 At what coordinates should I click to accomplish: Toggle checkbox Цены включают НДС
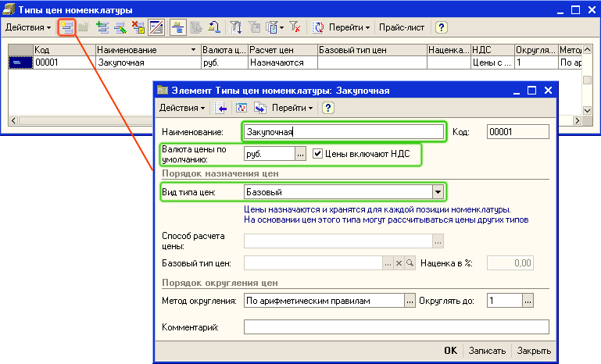pos(317,154)
